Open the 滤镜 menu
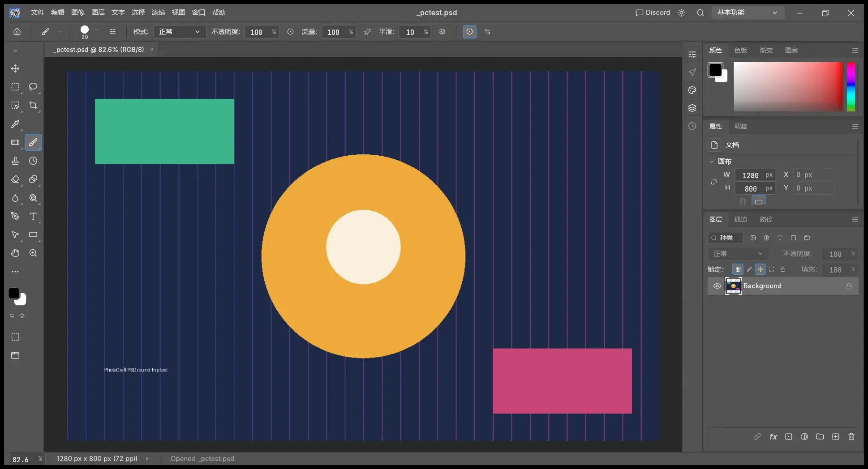Screen dimensions: 868x469 pos(158,13)
